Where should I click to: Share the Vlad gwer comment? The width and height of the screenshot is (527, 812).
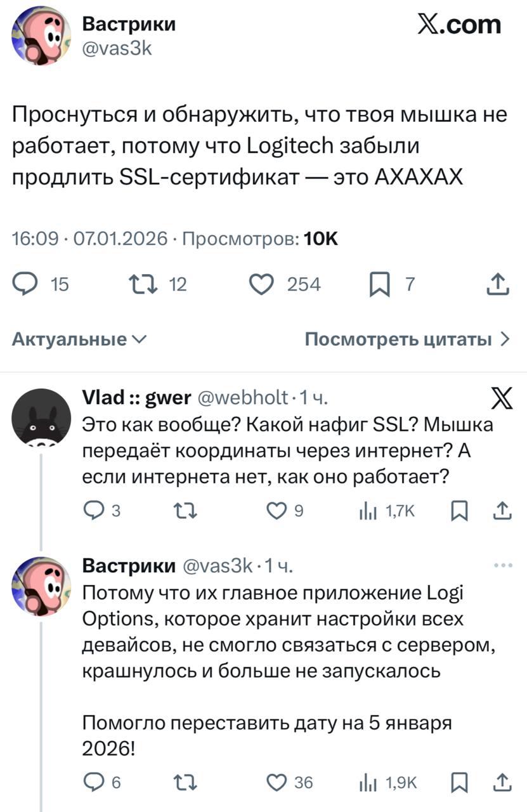pyautogui.click(x=502, y=510)
